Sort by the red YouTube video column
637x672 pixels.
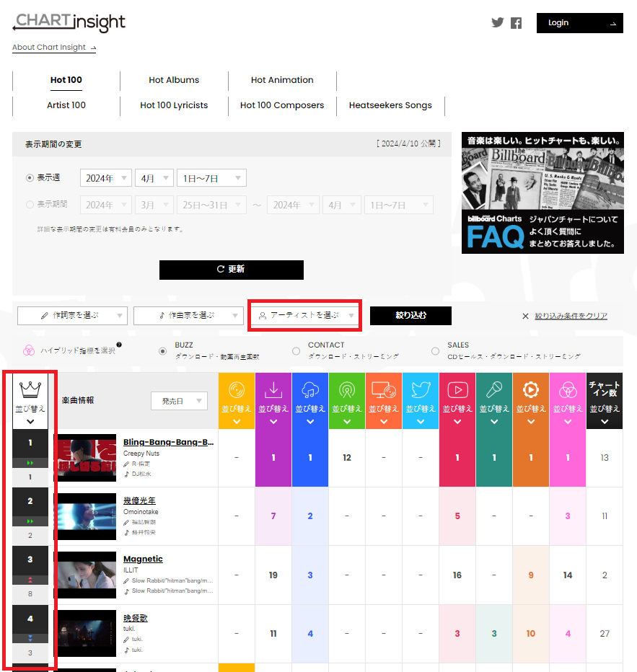pyautogui.click(x=457, y=401)
